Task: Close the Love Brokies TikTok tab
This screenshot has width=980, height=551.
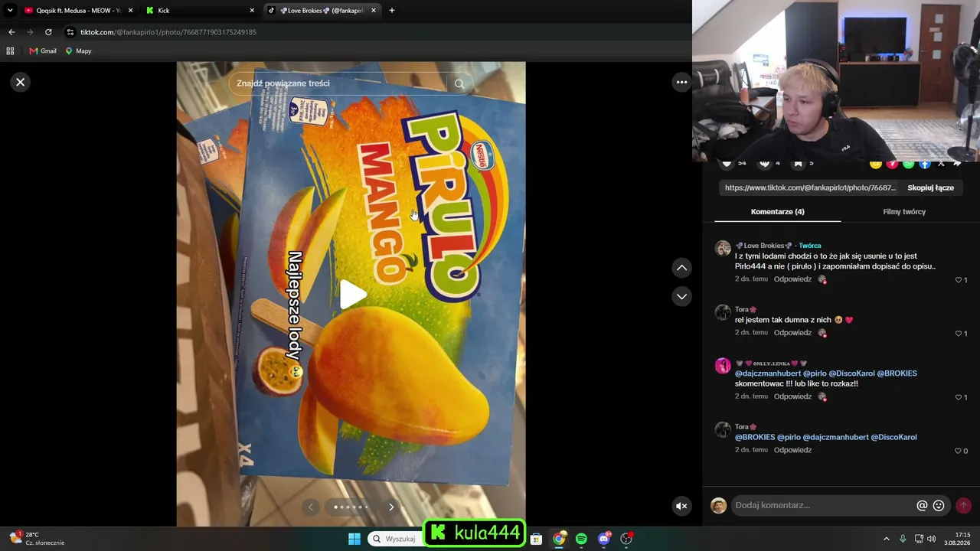Action: [x=374, y=11]
